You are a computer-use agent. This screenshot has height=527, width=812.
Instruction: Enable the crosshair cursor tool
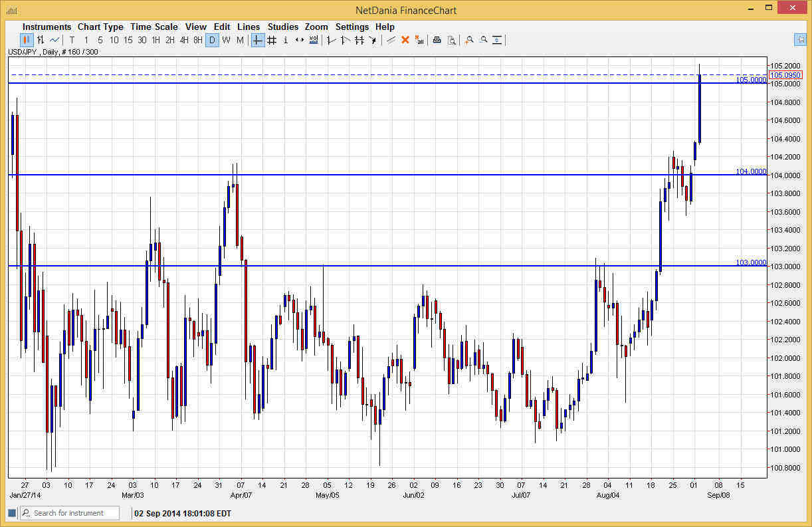257,40
